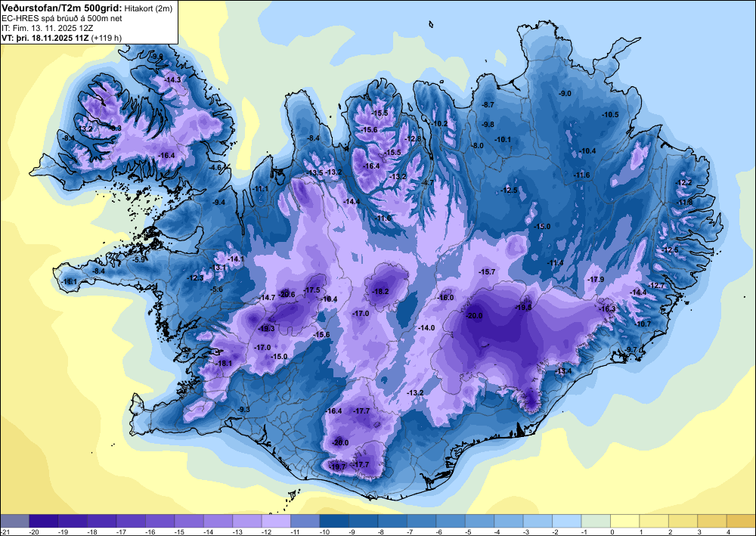Click the temperature label '-9.8'
Viewport: 756px width, 536px height.
pos(488,124)
